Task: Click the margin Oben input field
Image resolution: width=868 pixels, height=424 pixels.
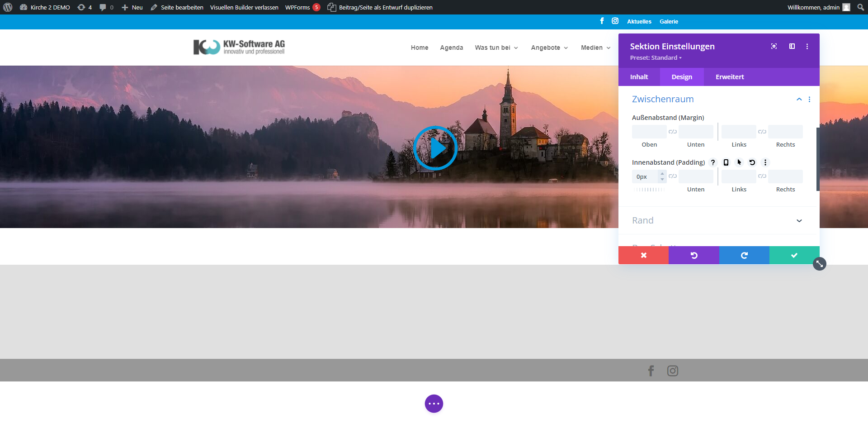Action: pos(649,132)
